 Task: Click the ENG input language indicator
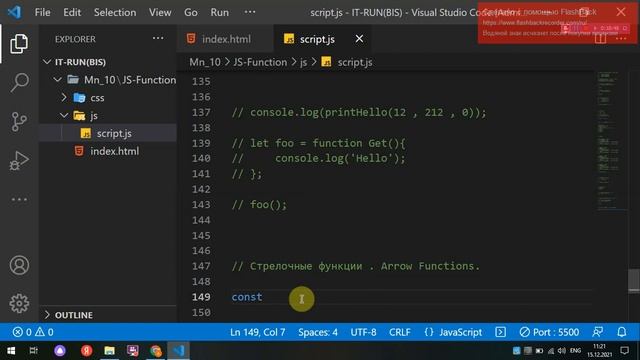click(x=576, y=351)
